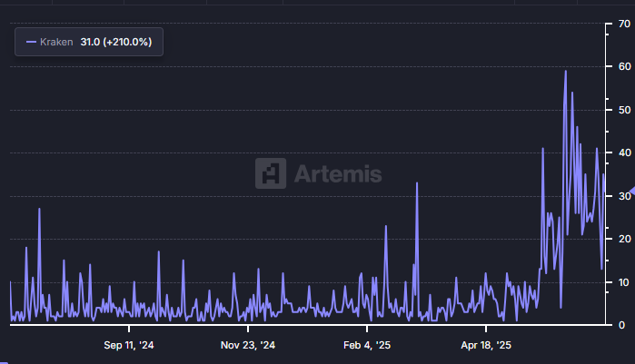Click the 30 value on y-axis
Image resolution: width=635 pixels, height=364 pixels.
(x=624, y=196)
